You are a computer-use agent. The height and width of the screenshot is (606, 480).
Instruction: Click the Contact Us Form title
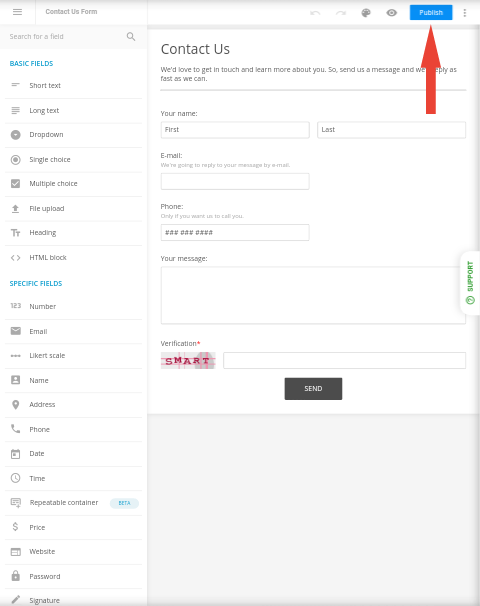click(71, 12)
